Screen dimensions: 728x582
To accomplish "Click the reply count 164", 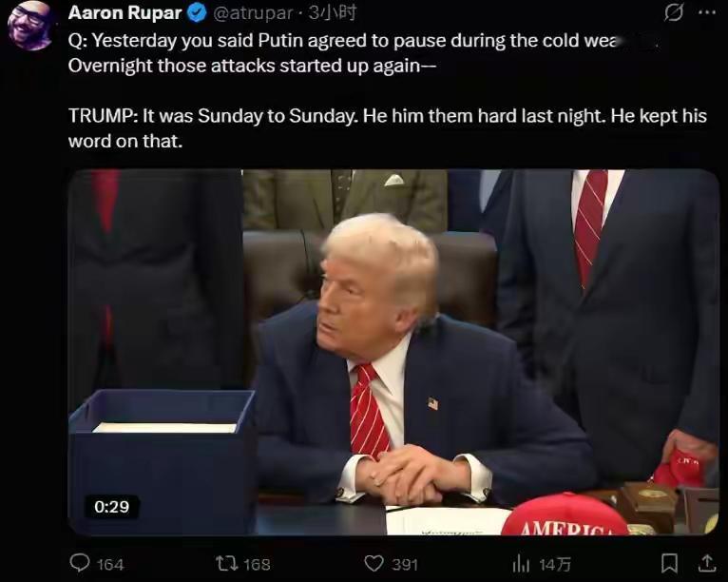I will (x=110, y=564).
